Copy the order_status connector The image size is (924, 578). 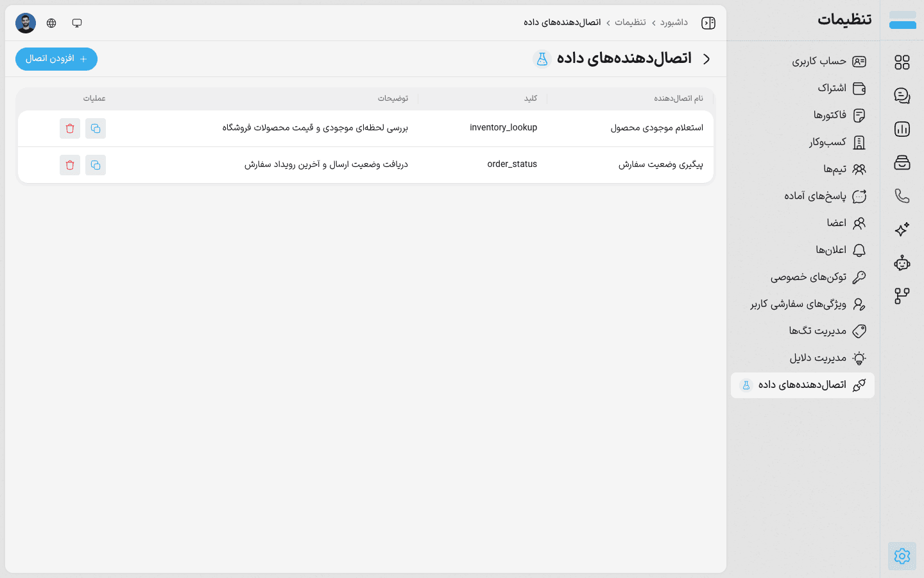(x=96, y=165)
